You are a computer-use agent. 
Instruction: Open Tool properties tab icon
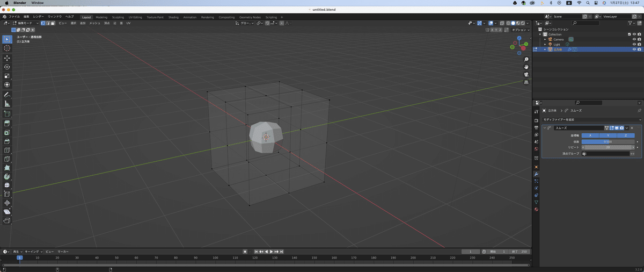click(x=536, y=111)
